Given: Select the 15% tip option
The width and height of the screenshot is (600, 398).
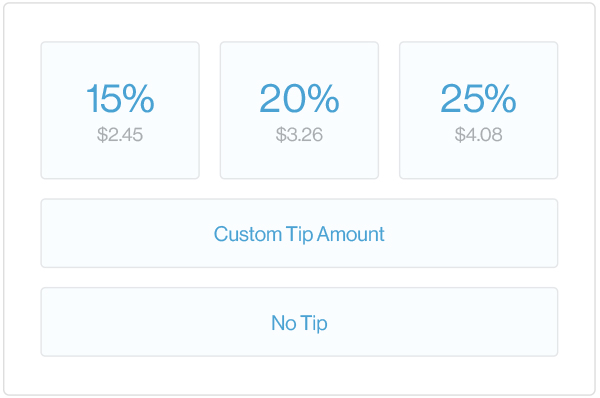Looking at the screenshot, I should point(120,110).
